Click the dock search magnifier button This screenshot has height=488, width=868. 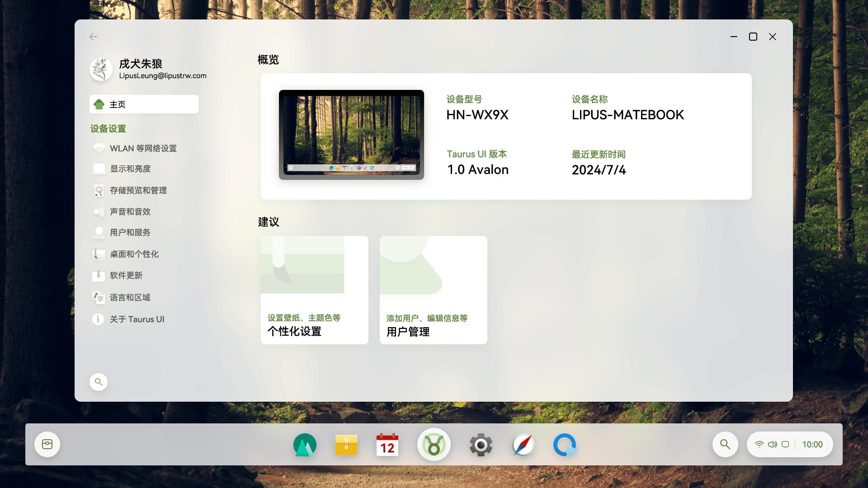[x=725, y=445]
